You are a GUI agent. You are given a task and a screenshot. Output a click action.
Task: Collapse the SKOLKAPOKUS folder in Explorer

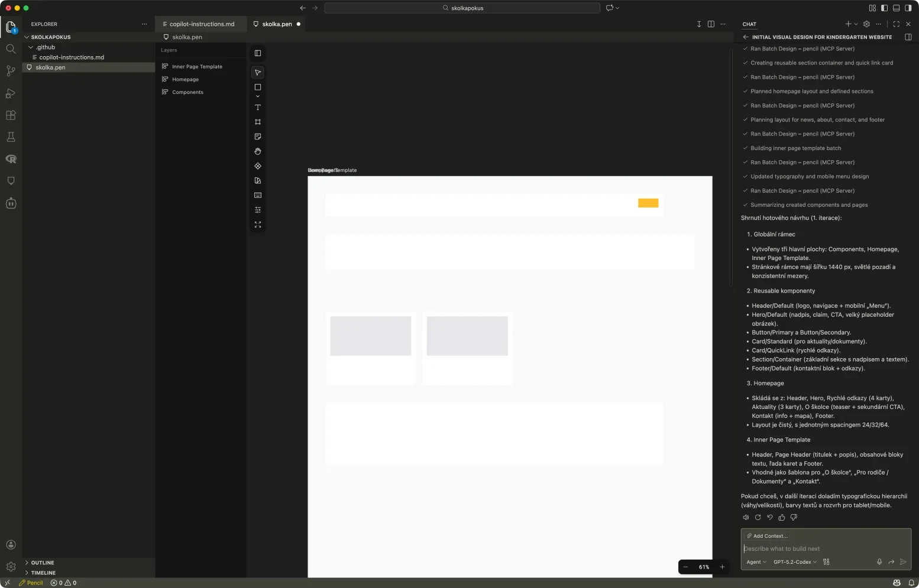[27, 37]
